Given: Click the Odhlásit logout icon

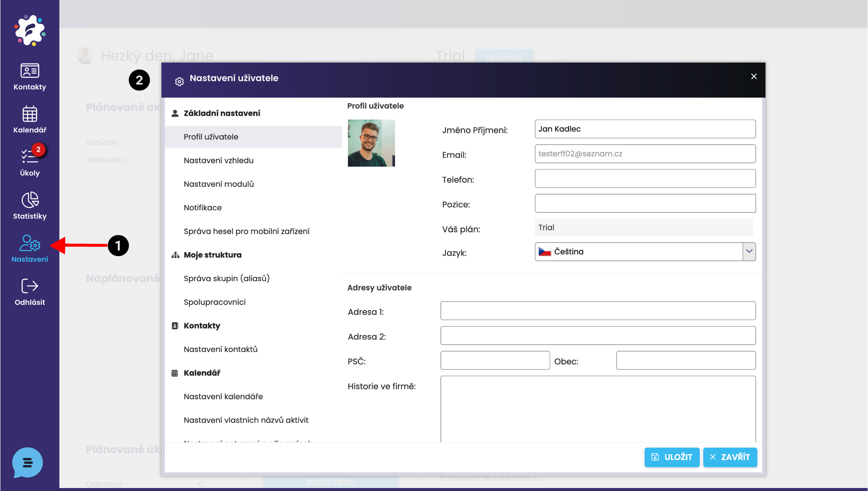Looking at the screenshot, I should pyautogui.click(x=30, y=286).
